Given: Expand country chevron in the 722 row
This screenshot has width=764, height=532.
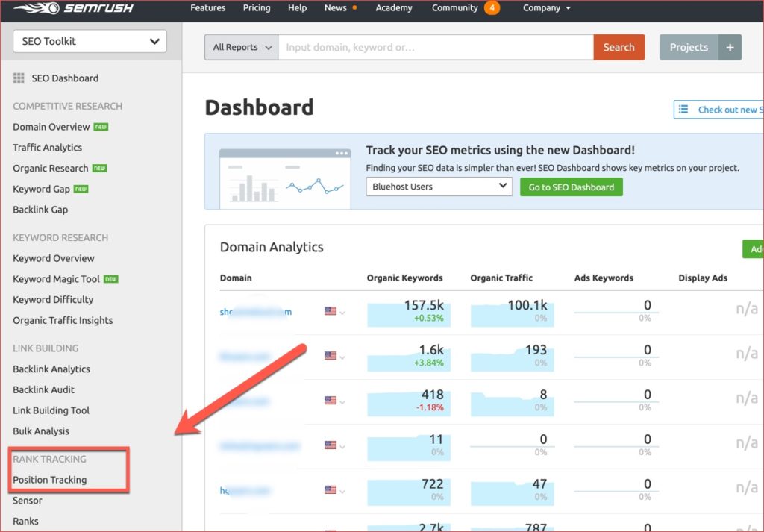Looking at the screenshot, I should pos(342,491).
